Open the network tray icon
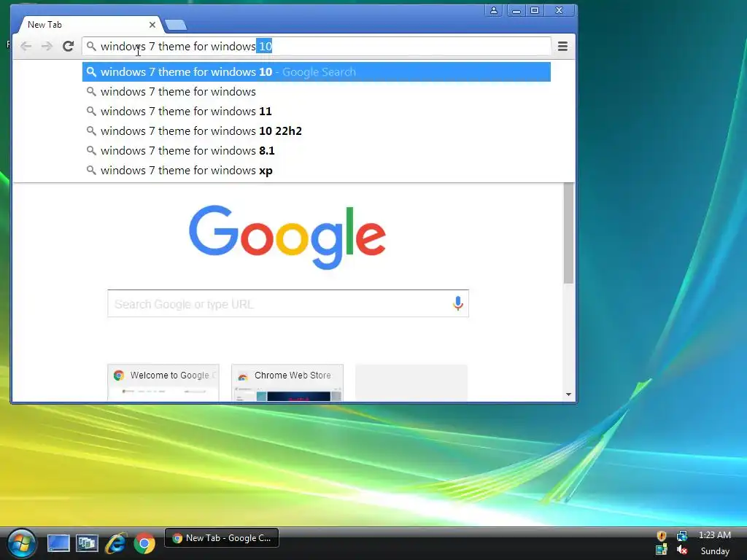Viewport: 747px width, 560px height. (x=682, y=536)
